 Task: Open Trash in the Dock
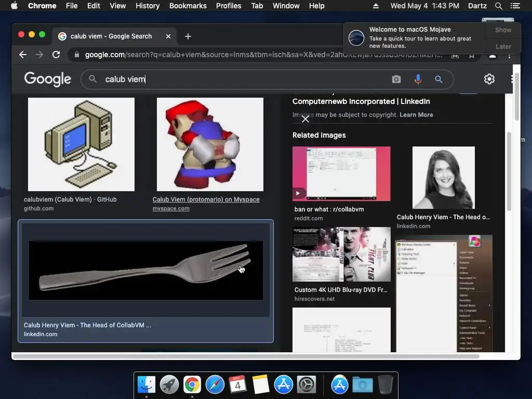(x=385, y=385)
